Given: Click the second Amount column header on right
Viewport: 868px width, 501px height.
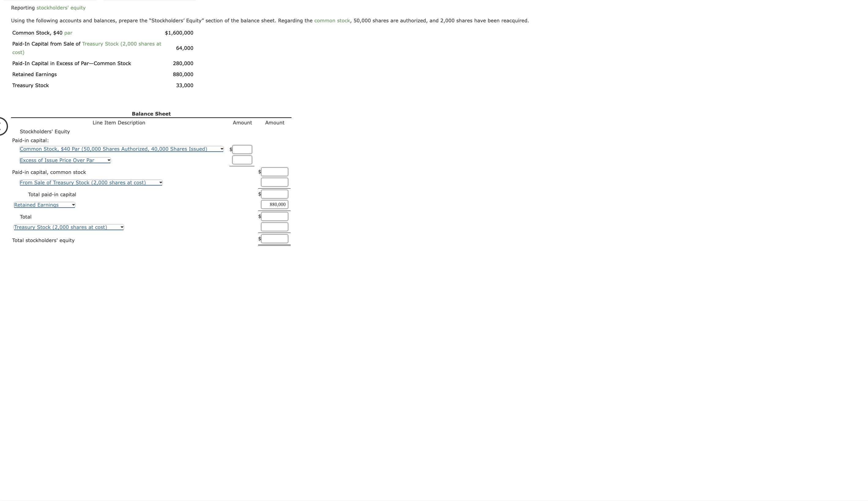Looking at the screenshot, I should click(x=274, y=122).
